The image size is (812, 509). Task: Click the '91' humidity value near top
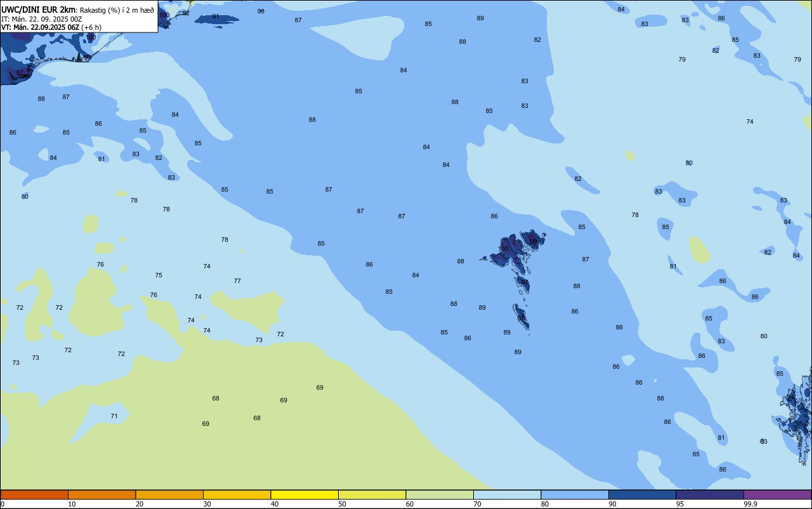216,16
